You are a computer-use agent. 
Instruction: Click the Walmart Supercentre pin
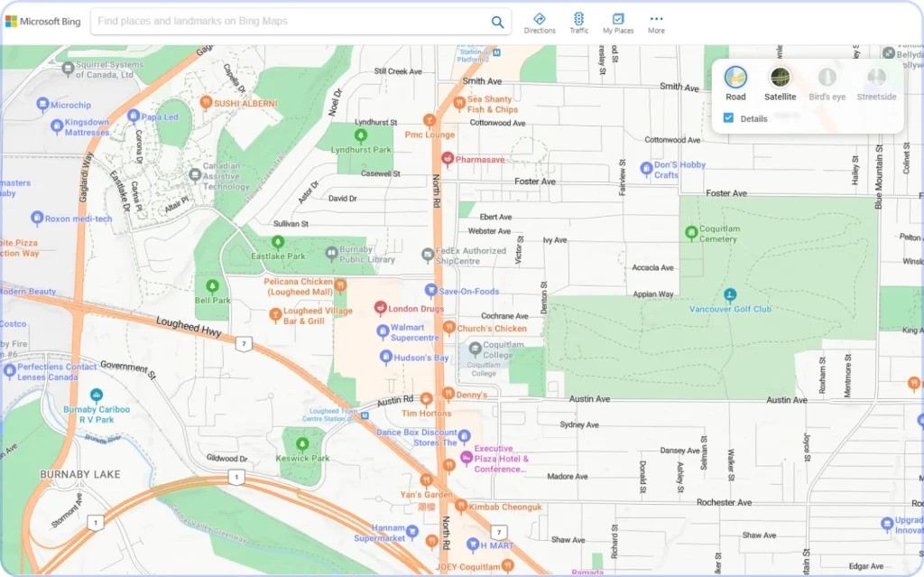(x=383, y=331)
